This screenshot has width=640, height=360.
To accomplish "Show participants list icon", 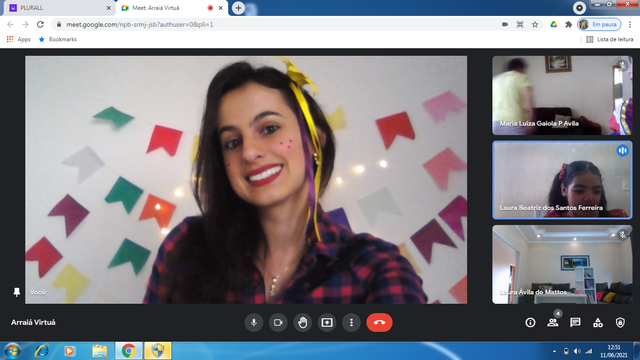I will (553, 322).
